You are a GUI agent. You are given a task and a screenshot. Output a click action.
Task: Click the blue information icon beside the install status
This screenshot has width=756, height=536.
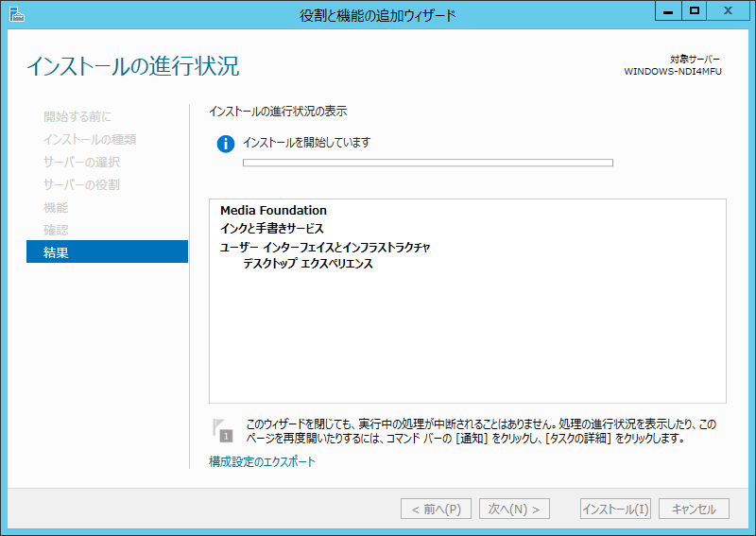[x=225, y=144]
